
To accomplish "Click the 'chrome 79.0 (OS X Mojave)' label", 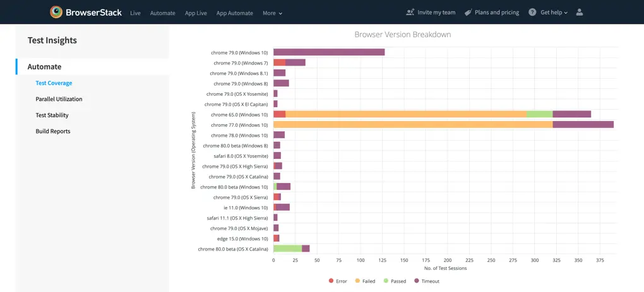I will [239, 228].
